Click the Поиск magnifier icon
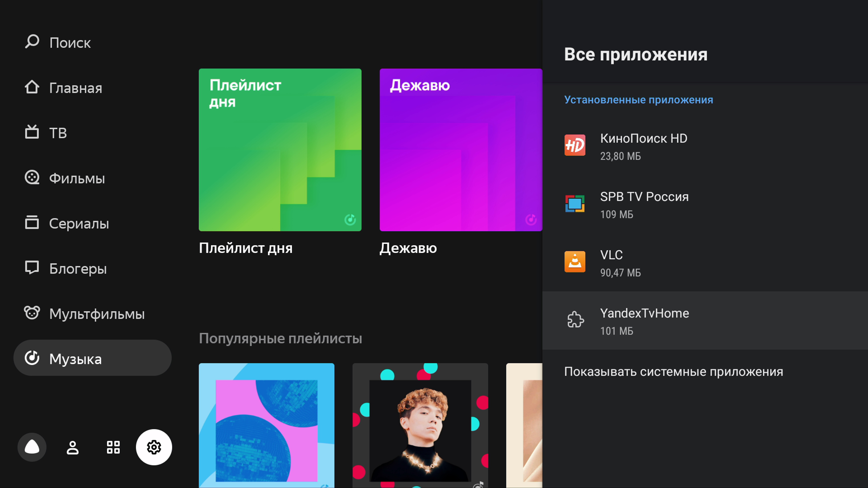This screenshot has width=868, height=488. tap(32, 42)
